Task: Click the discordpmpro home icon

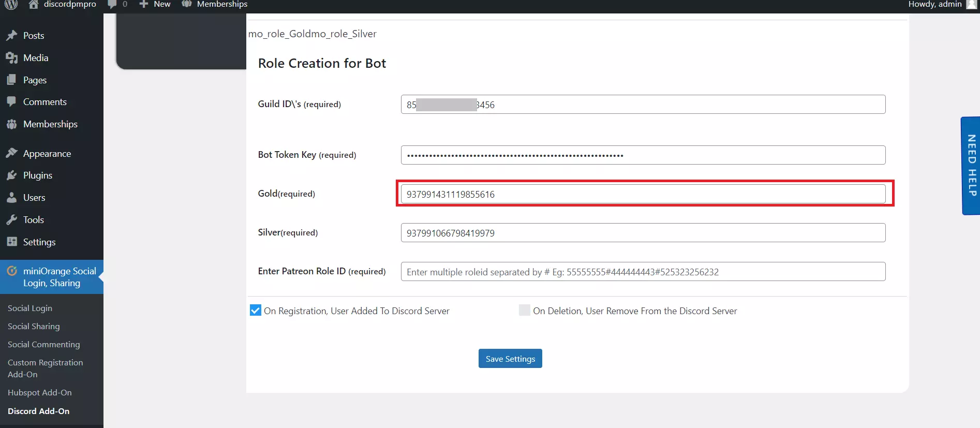Action: [33, 4]
